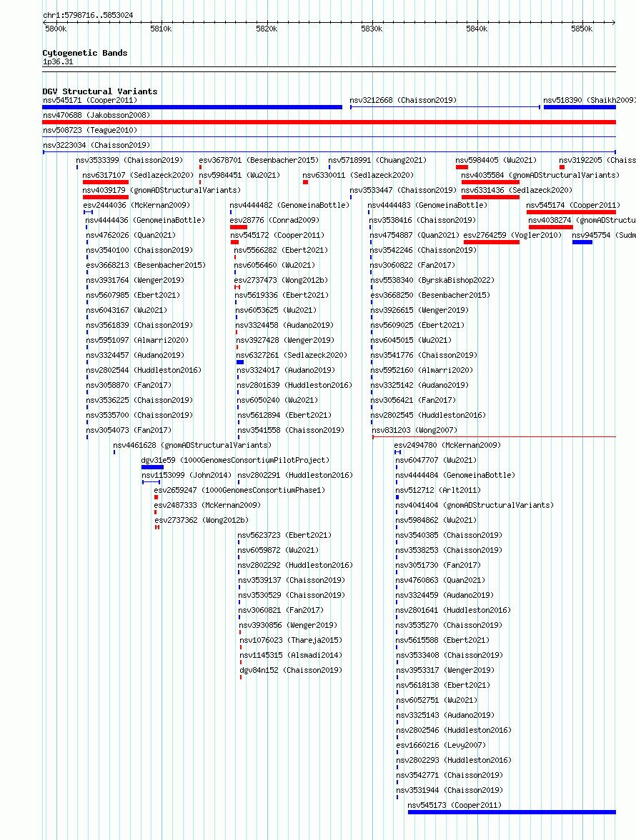Click the nsv545171 (Cooper2011) variant label
The image size is (636, 840).
tap(90, 100)
